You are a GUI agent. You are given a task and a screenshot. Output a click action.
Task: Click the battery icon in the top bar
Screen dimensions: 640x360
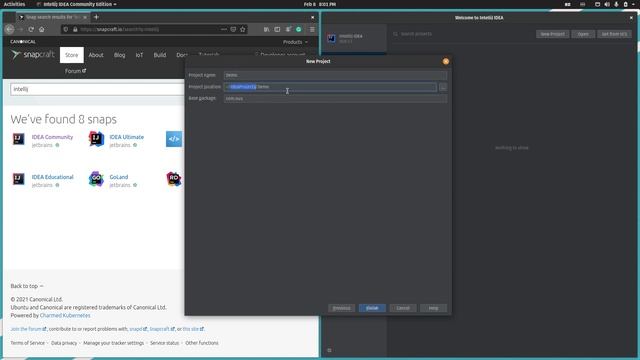click(625, 4)
